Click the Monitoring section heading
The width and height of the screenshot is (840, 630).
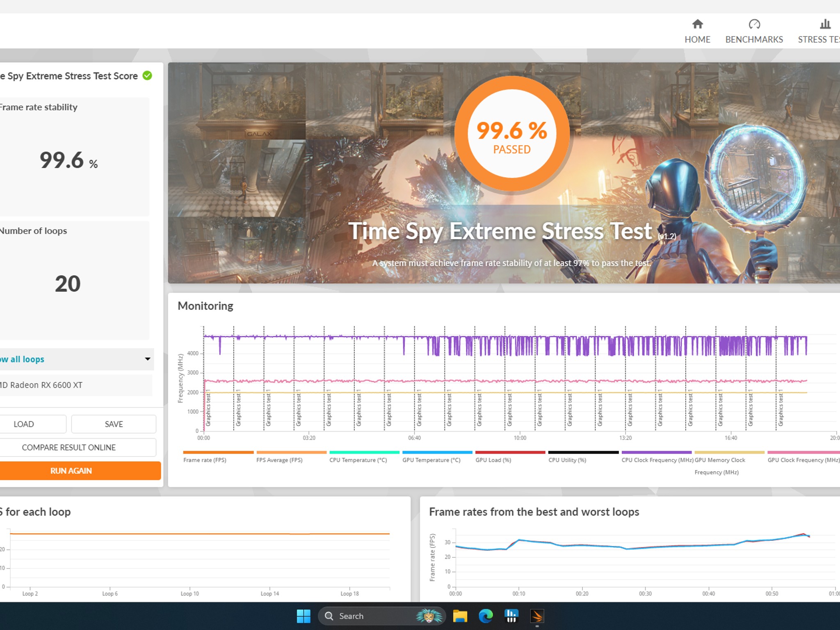point(205,306)
